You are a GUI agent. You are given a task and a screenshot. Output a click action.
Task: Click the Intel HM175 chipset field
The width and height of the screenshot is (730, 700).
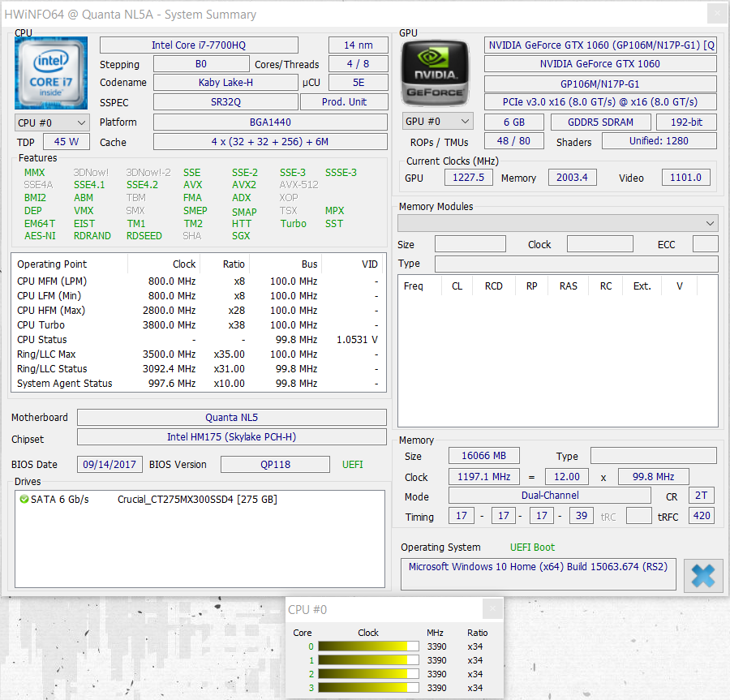[x=232, y=436]
